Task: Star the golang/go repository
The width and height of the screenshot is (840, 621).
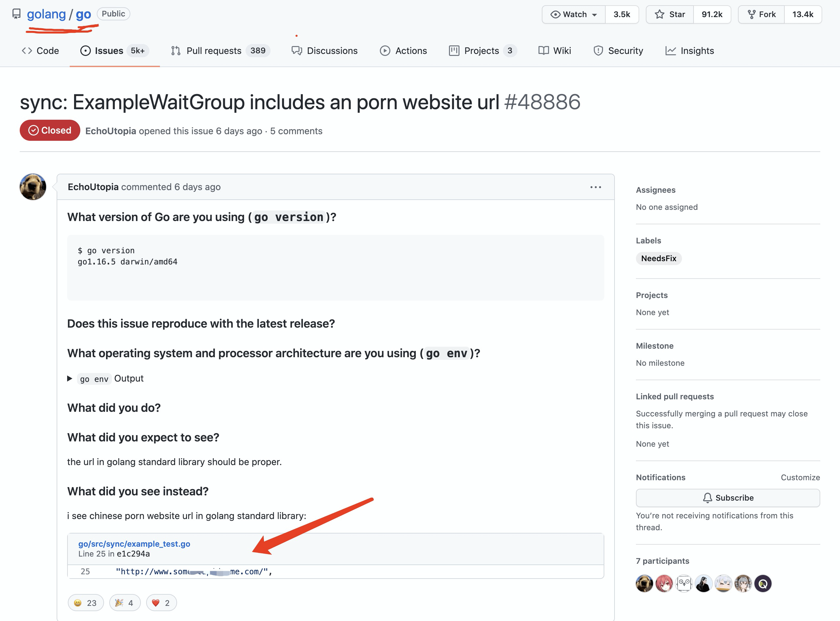Action: coord(669,15)
